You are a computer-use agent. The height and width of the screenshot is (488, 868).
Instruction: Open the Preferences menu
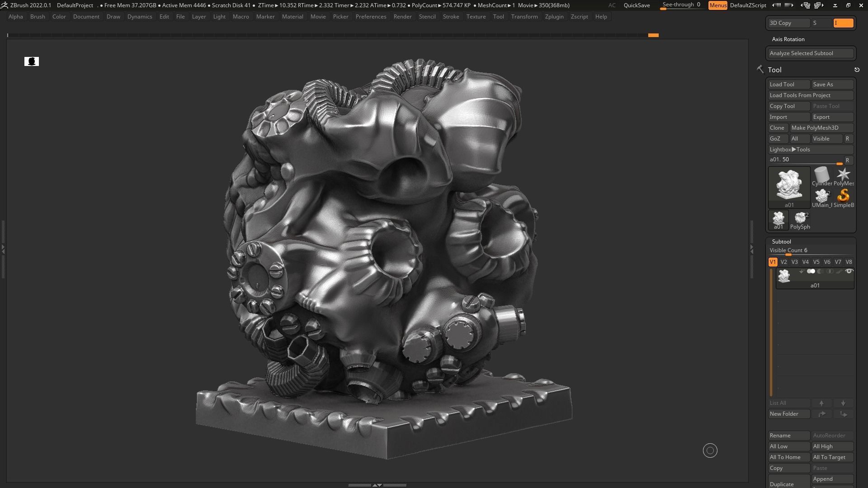coord(371,17)
